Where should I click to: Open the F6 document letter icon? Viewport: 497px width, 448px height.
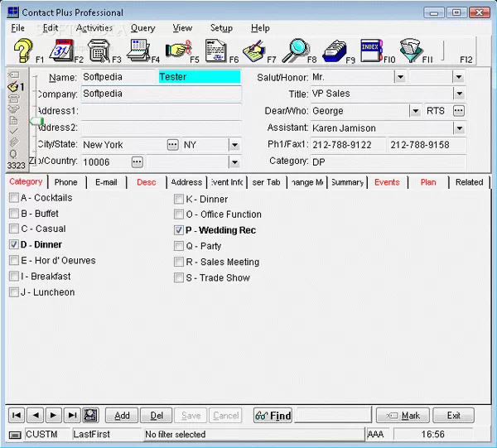click(x=216, y=51)
